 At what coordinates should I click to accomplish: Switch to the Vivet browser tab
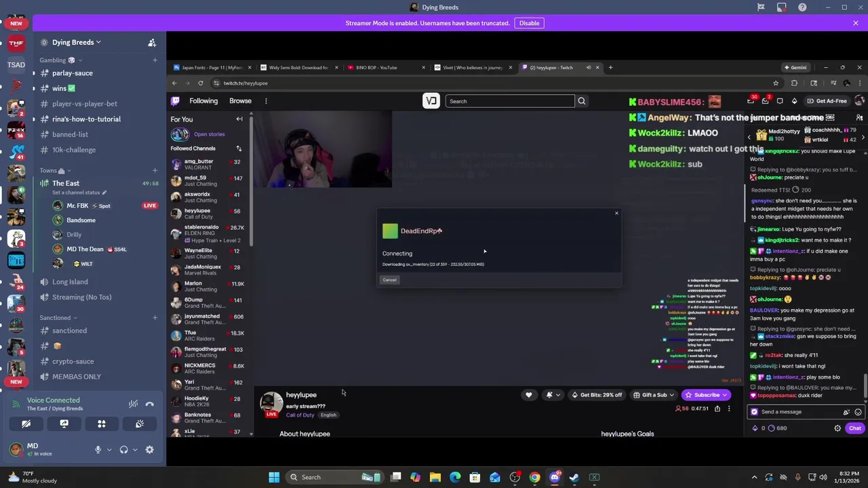[473, 67]
